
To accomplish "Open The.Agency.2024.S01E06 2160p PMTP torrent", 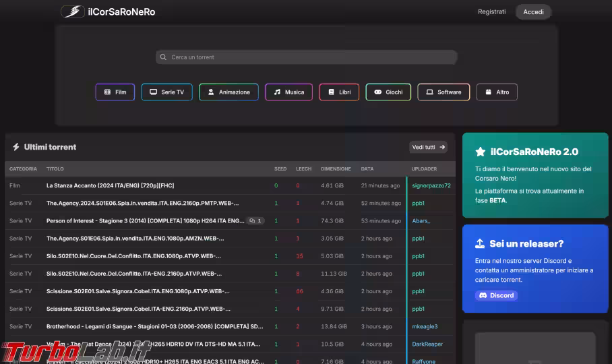I will click(x=142, y=204).
